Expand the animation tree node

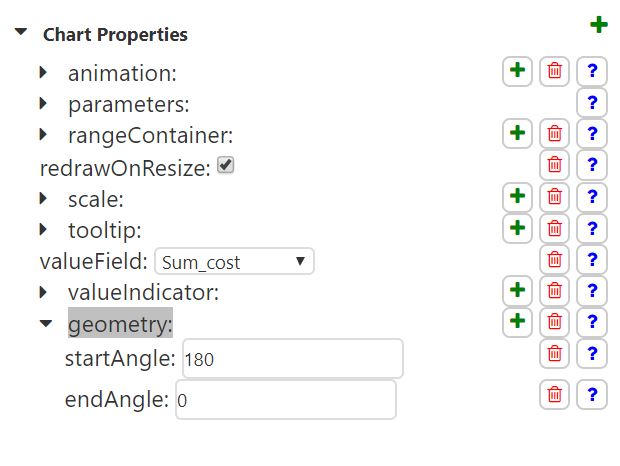pos(44,73)
